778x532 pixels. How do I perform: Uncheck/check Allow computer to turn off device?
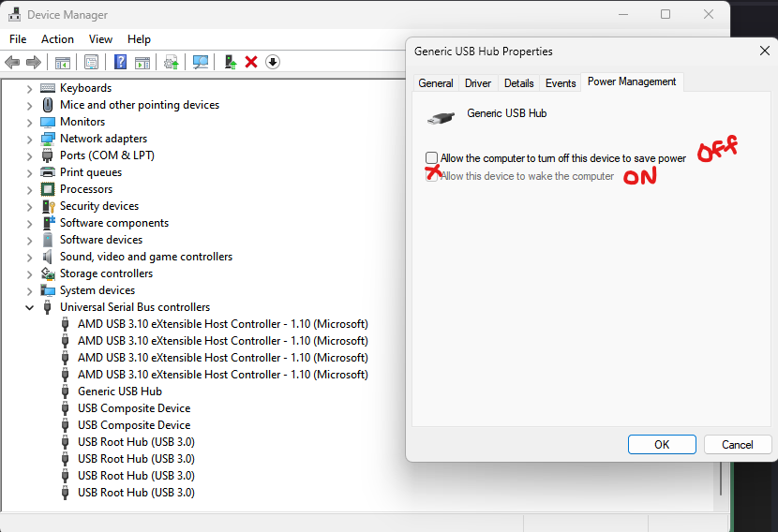(432, 158)
